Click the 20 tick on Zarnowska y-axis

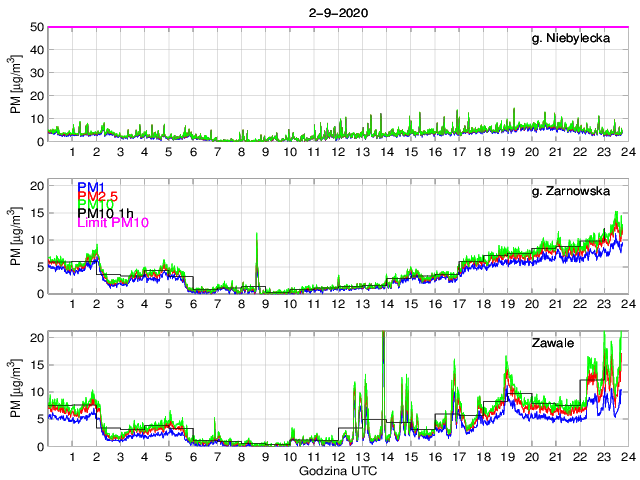(x=35, y=186)
